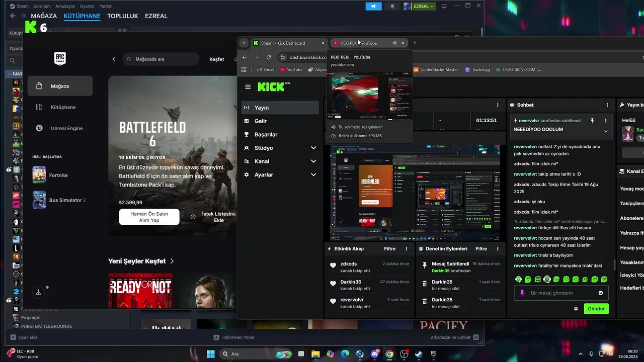644x362 pixels.
Task: Switch to PEKİ PEKİ YouTube tab
Action: [x=368, y=43]
